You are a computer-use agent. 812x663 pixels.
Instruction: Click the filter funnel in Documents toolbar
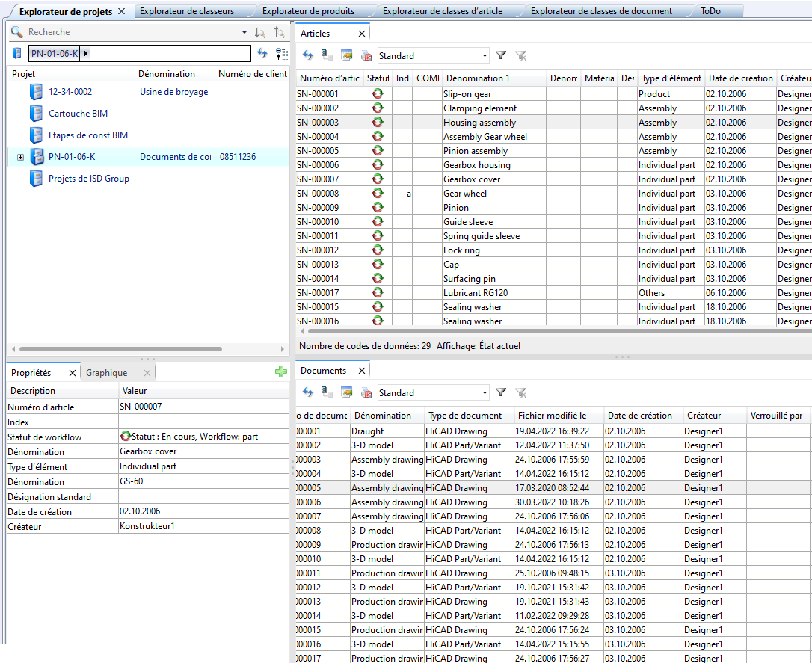tap(501, 392)
